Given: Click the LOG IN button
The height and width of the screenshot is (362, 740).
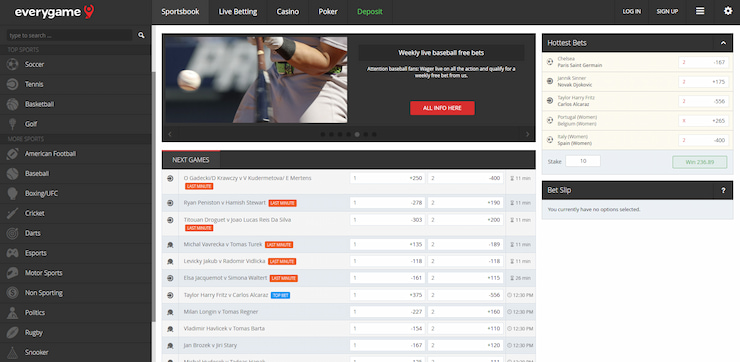Looking at the screenshot, I should coord(631,12).
